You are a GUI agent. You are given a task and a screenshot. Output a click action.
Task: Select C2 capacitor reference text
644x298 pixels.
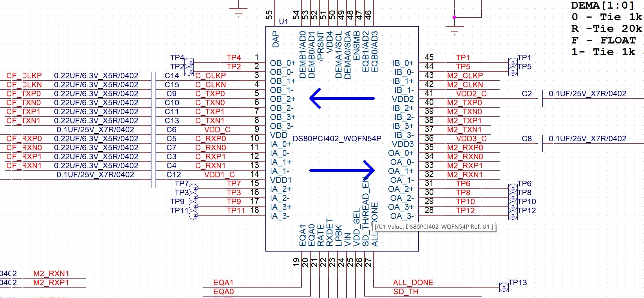point(527,94)
